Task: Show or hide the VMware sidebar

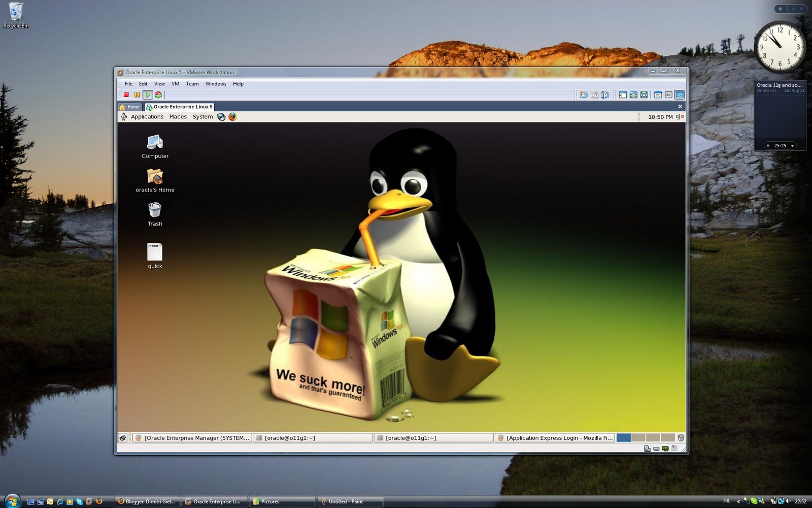Action: pyautogui.click(x=623, y=95)
